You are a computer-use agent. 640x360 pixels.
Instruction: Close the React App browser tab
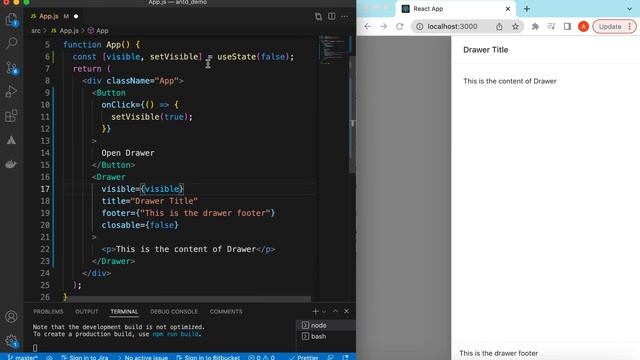(508, 9)
